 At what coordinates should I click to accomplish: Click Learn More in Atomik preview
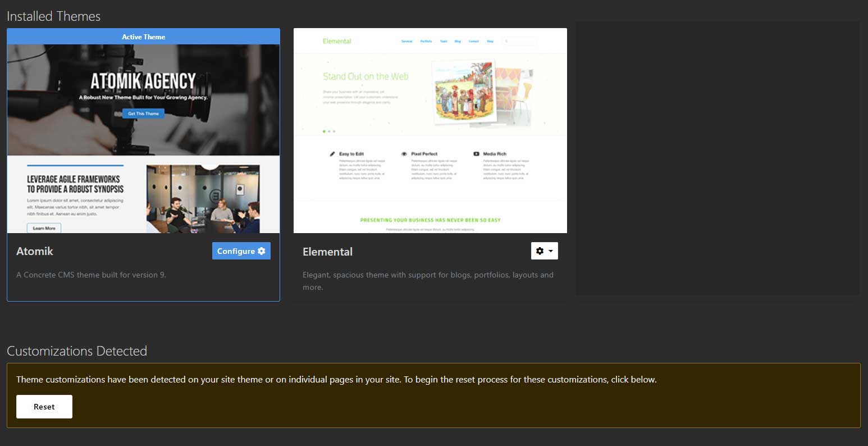pyautogui.click(x=44, y=228)
